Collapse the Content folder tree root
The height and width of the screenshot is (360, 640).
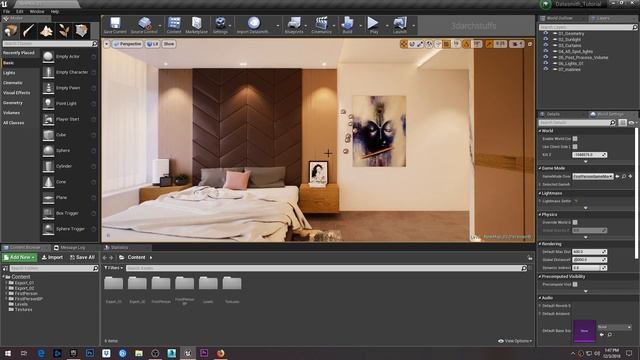(x=4, y=277)
